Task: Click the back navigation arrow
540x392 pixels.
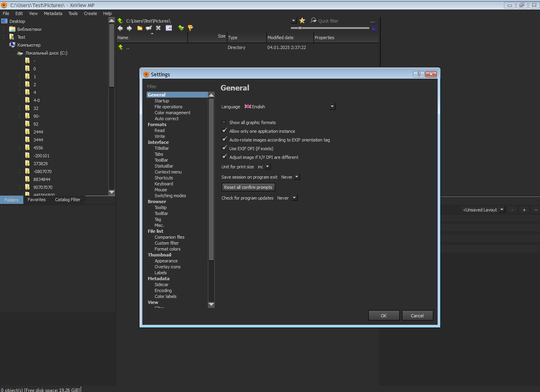Action: coord(120,28)
